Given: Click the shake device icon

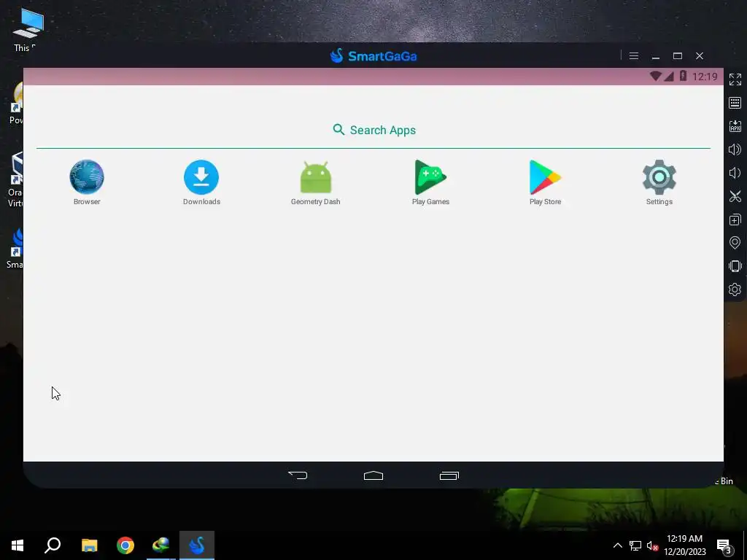Looking at the screenshot, I should coord(735,266).
